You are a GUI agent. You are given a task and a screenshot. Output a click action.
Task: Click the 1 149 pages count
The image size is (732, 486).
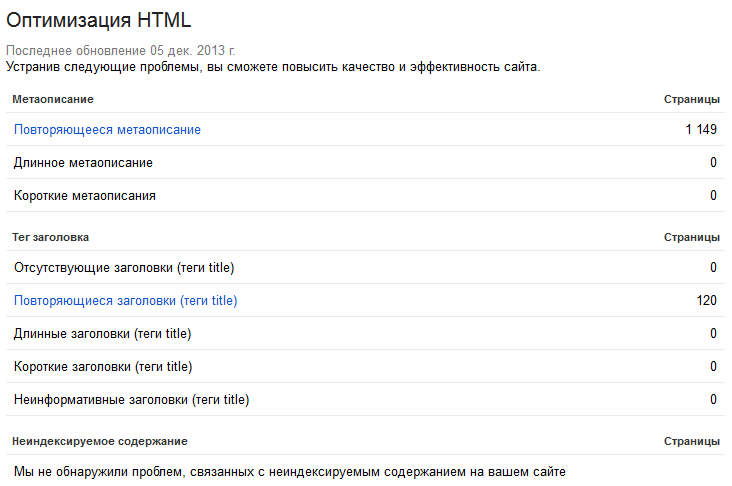(x=701, y=129)
